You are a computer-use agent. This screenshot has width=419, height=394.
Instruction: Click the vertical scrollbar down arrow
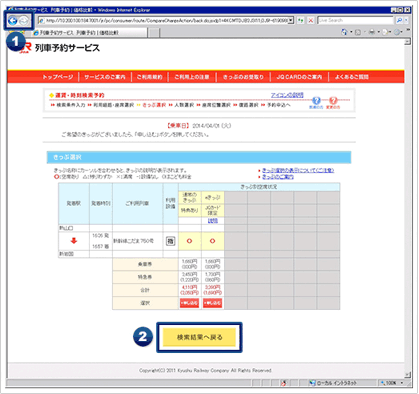[x=407, y=375]
